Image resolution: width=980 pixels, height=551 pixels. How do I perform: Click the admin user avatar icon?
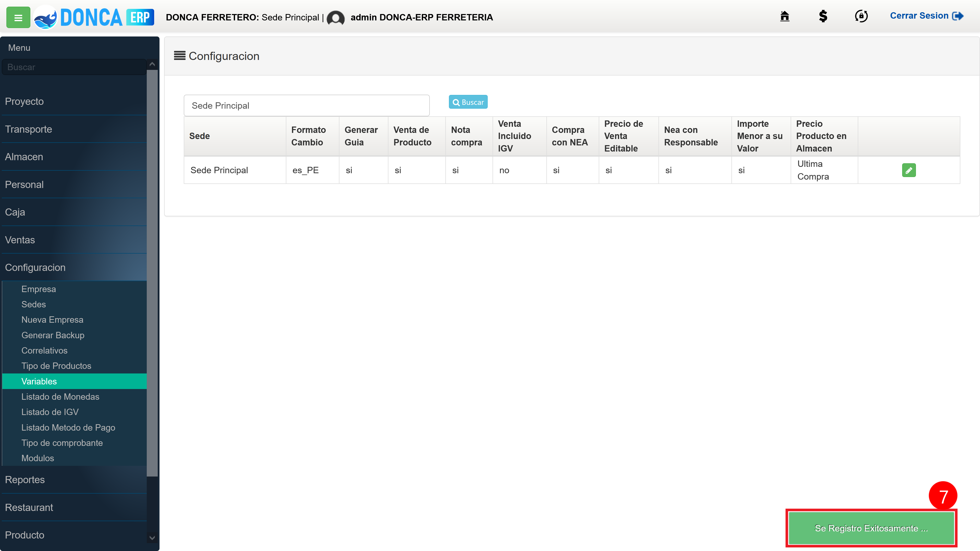[x=336, y=18]
